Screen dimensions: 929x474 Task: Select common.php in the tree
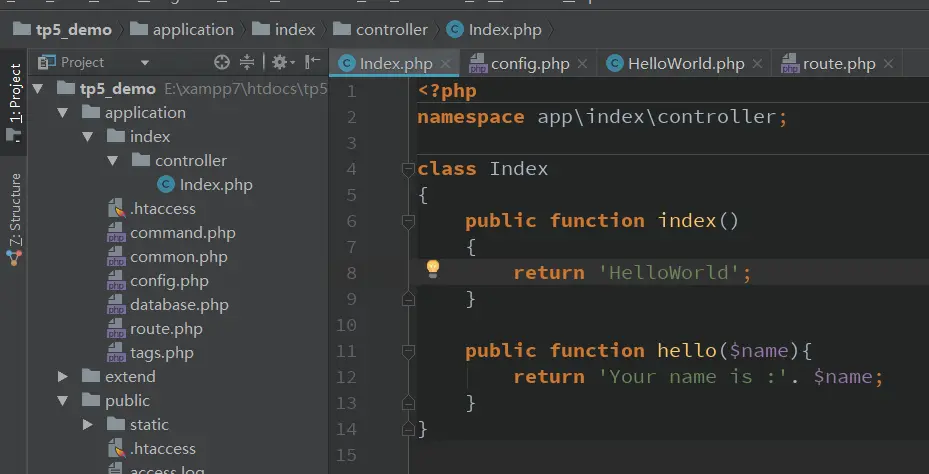pyautogui.click(x=168, y=257)
